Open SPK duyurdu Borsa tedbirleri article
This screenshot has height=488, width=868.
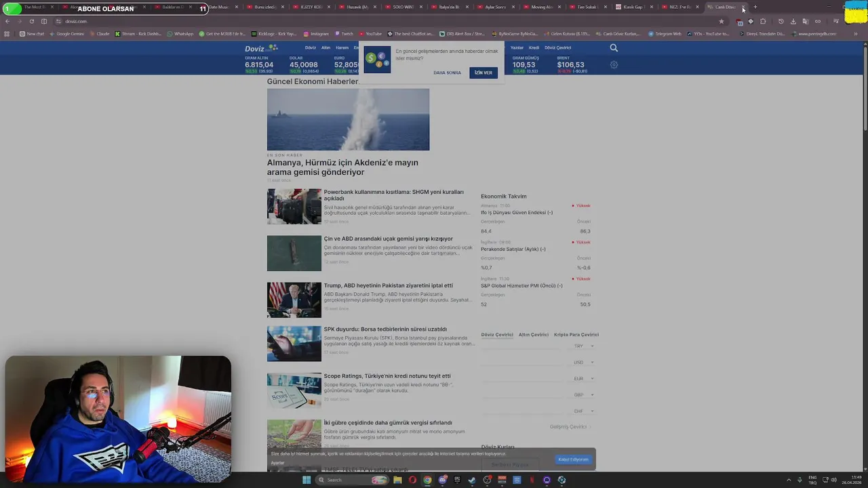point(385,329)
